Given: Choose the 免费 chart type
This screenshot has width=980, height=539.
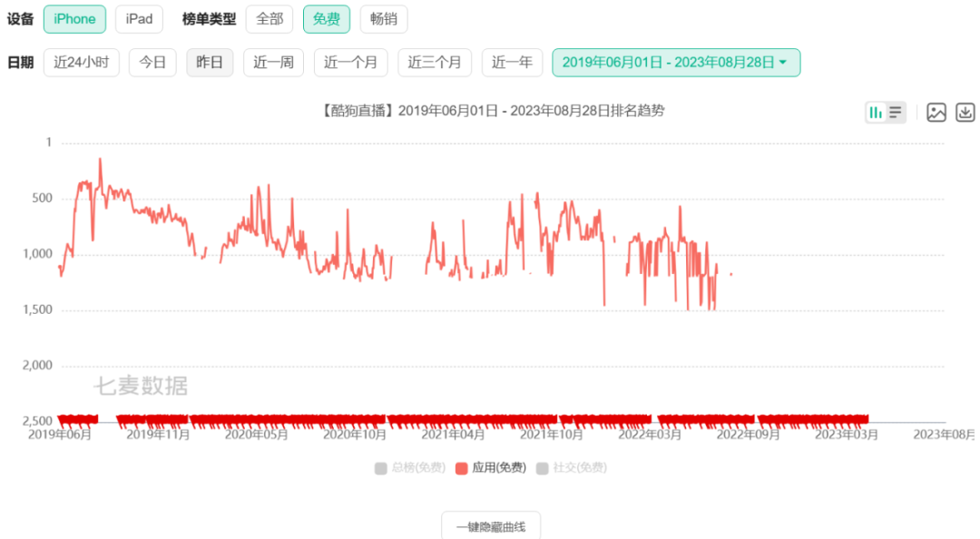Looking at the screenshot, I should (327, 19).
